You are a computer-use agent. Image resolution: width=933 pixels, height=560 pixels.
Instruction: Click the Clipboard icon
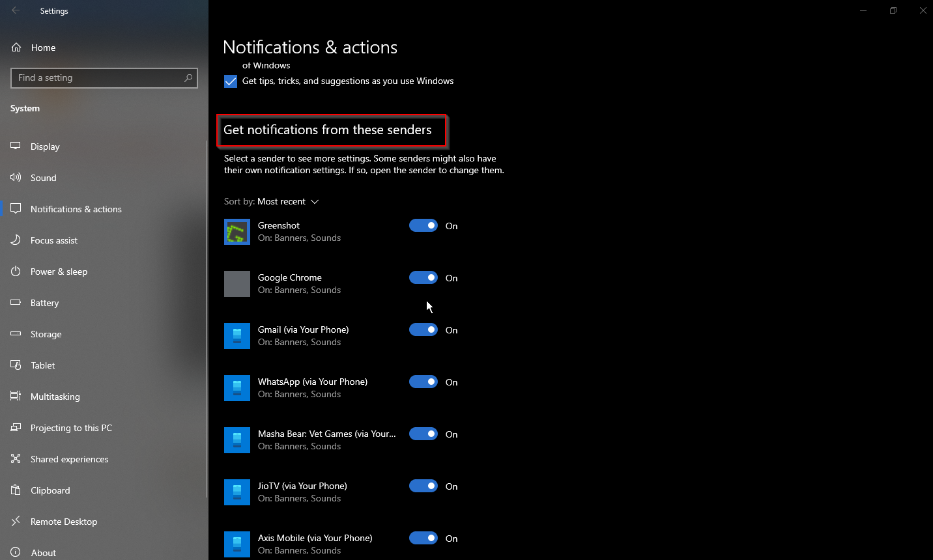coord(16,490)
